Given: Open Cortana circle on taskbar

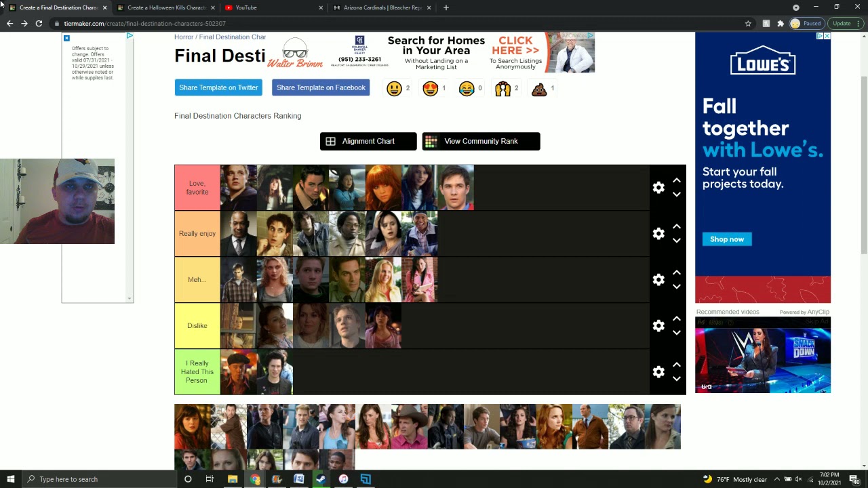Looking at the screenshot, I should click(188, 479).
